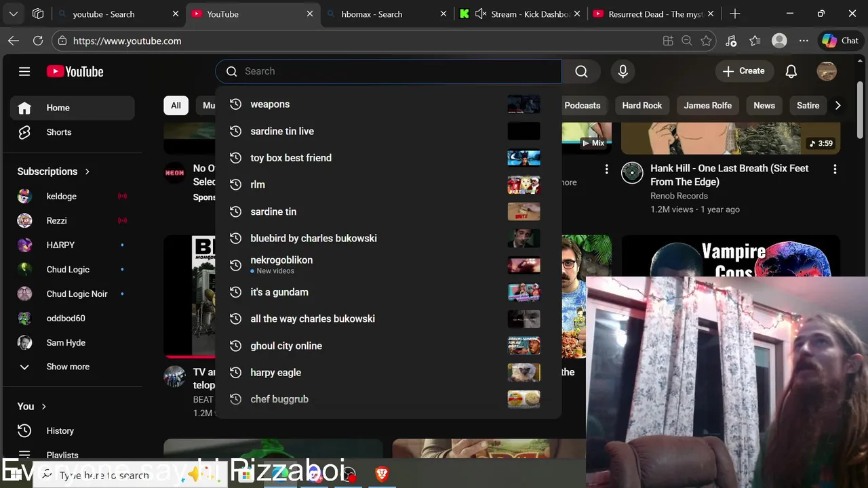Click the thumbnail beside 'weapons' suggestion
The height and width of the screenshot is (488, 868).
[x=524, y=104]
